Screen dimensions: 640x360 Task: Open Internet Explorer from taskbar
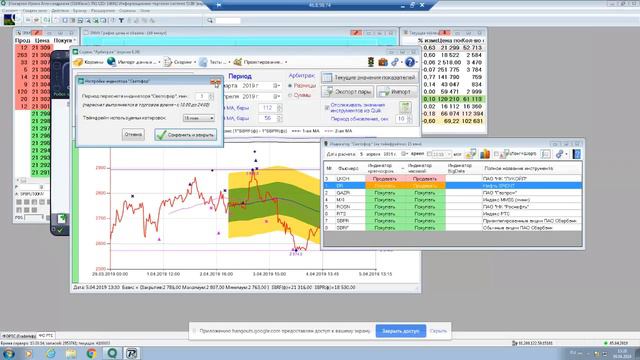click(51, 353)
